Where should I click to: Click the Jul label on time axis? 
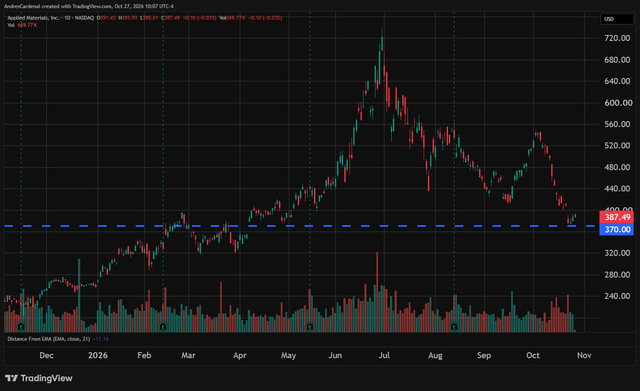[x=384, y=355]
